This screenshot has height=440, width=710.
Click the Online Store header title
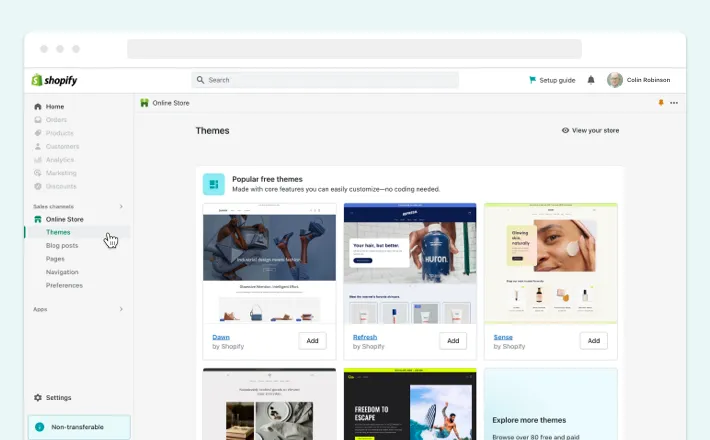[x=171, y=103]
